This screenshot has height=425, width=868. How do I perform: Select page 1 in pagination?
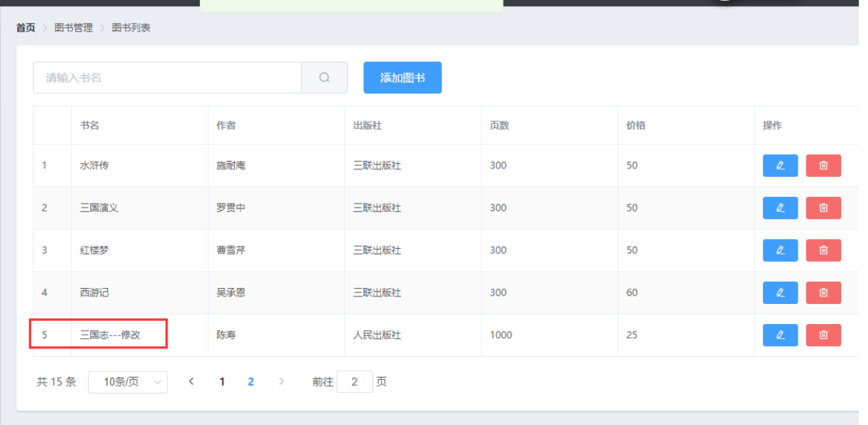222,382
